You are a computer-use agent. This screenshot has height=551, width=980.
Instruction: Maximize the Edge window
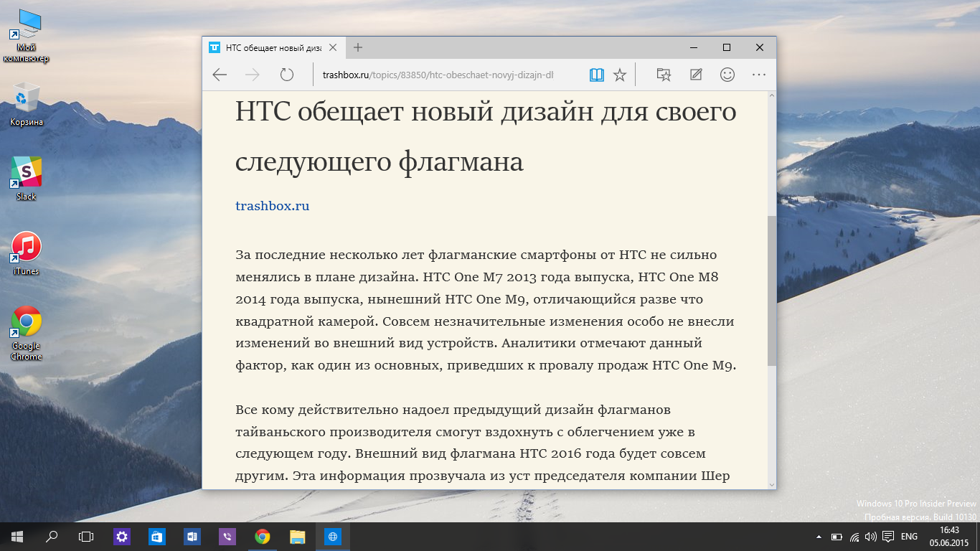(727, 47)
